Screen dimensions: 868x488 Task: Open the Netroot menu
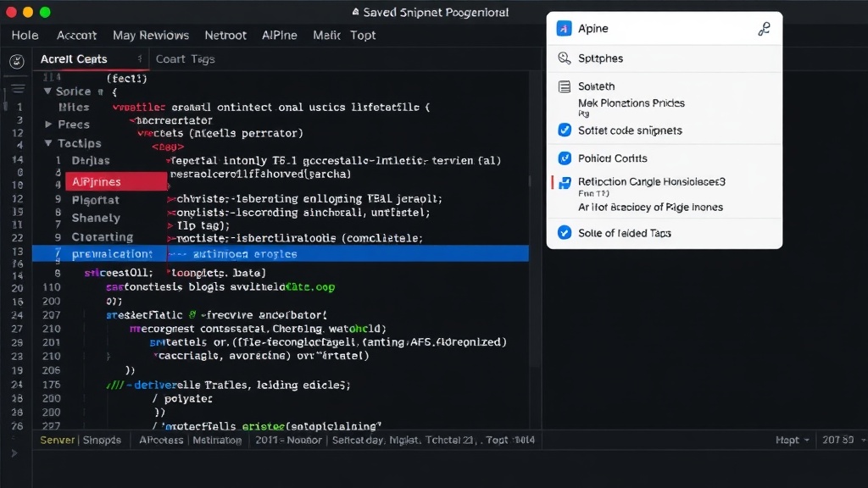coord(225,35)
